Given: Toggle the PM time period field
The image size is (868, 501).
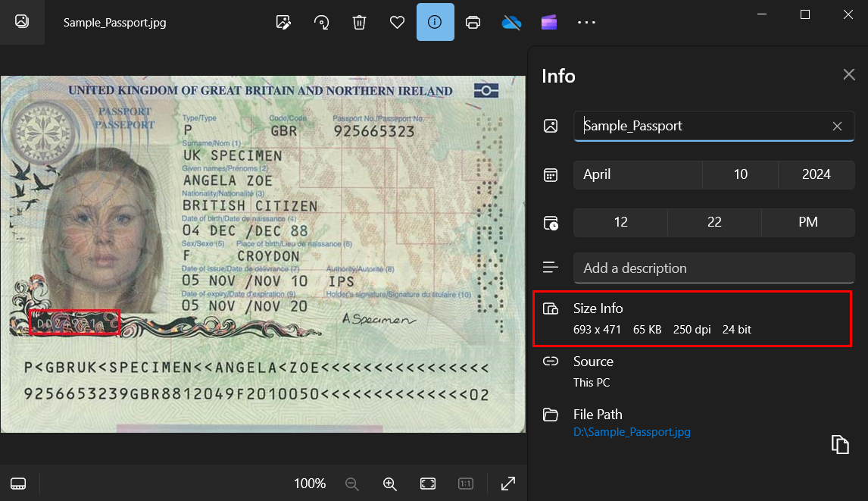Looking at the screenshot, I should [x=807, y=222].
